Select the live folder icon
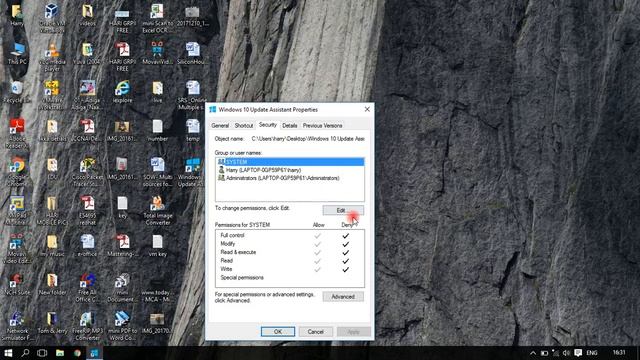The image size is (640, 360). pos(158,92)
